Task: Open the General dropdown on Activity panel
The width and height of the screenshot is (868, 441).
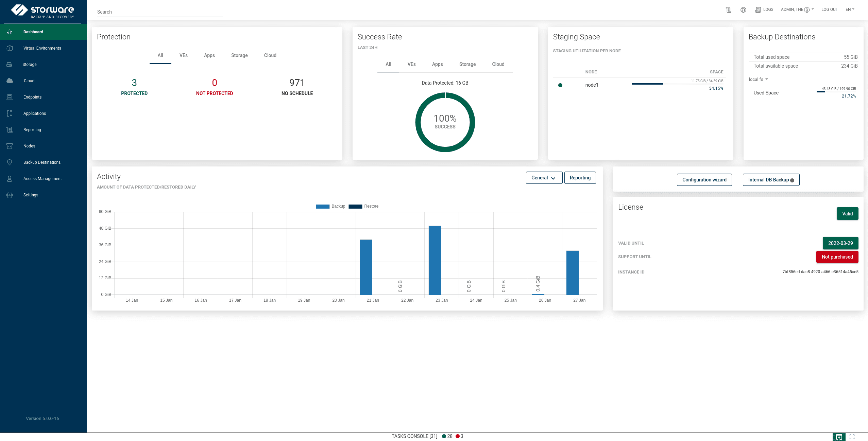Action: point(543,177)
